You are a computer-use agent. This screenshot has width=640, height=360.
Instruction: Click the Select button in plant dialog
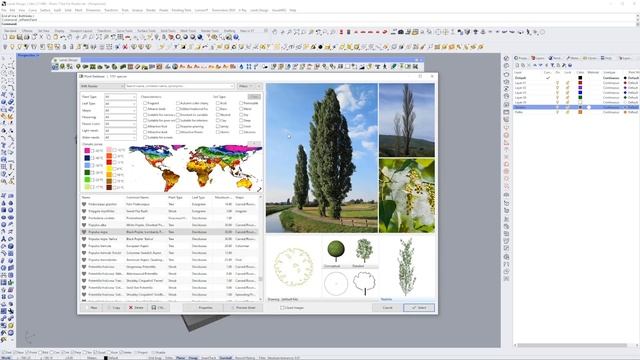pos(419,308)
